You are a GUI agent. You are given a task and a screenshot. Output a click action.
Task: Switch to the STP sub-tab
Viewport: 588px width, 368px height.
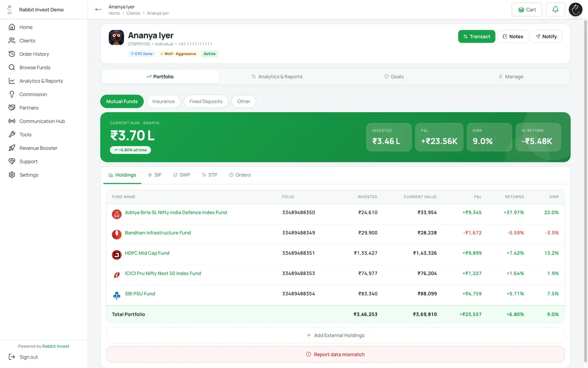pos(210,175)
